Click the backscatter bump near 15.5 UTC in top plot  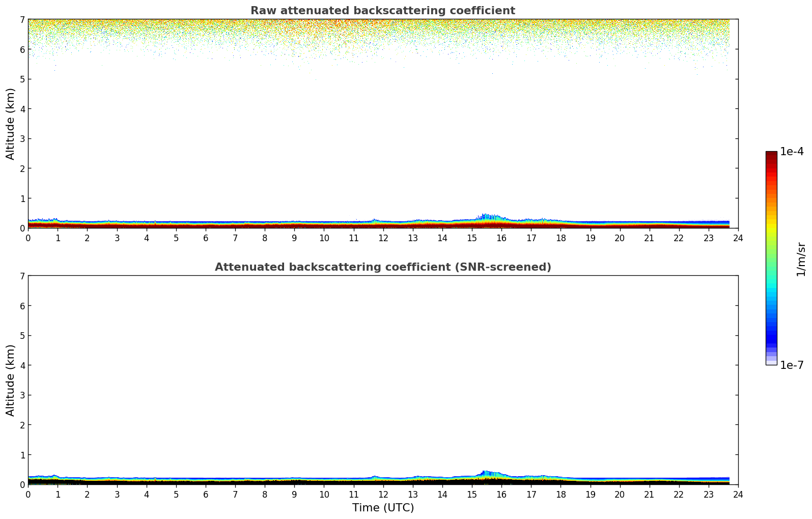tap(488, 219)
